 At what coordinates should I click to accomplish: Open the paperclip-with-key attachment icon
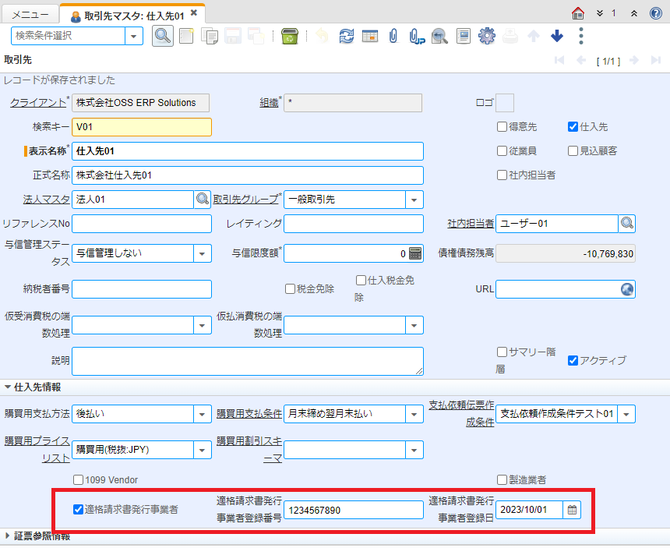(x=417, y=36)
